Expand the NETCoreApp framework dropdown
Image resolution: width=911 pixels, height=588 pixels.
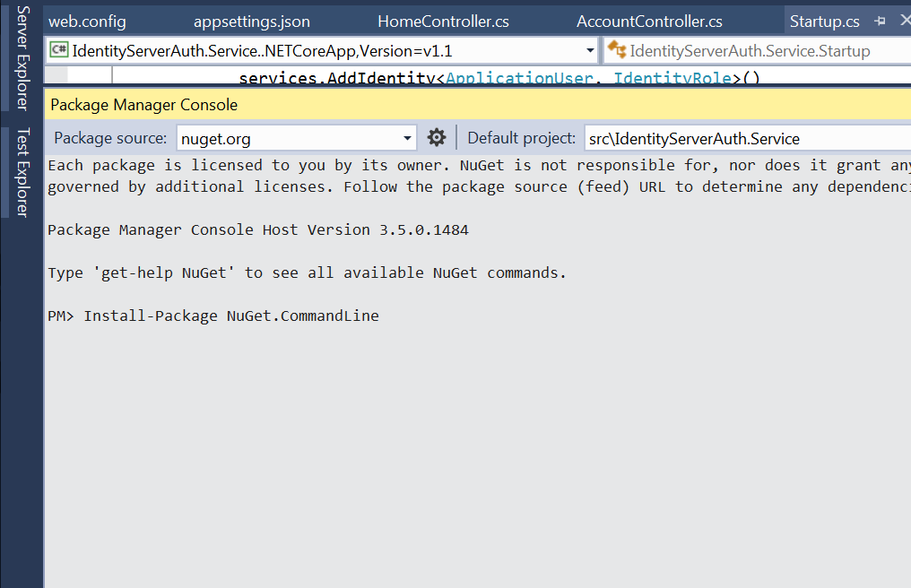click(591, 50)
